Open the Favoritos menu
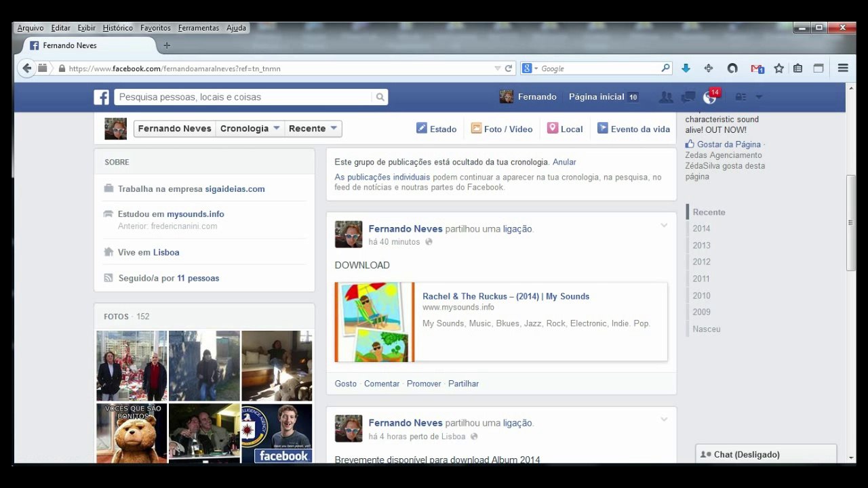Screen dimensions: 868x488 click(x=155, y=28)
